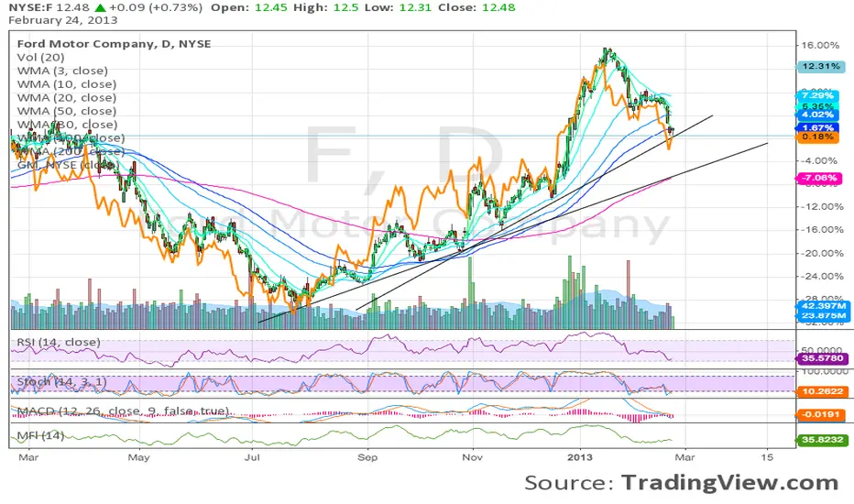Viewport: 854px width, 504px height.
Task: Click the 7.29% cyan value label
Action: [x=817, y=96]
